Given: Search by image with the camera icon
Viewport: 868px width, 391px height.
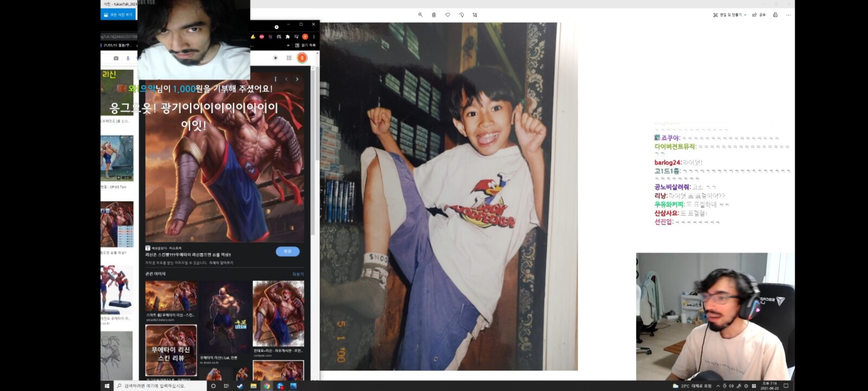Looking at the screenshot, I should (x=116, y=58).
